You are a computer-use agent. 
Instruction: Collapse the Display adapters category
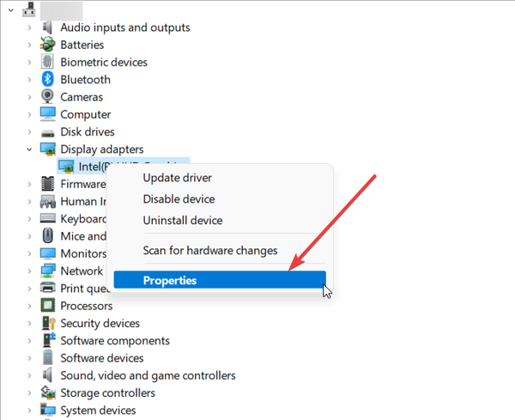point(30,149)
